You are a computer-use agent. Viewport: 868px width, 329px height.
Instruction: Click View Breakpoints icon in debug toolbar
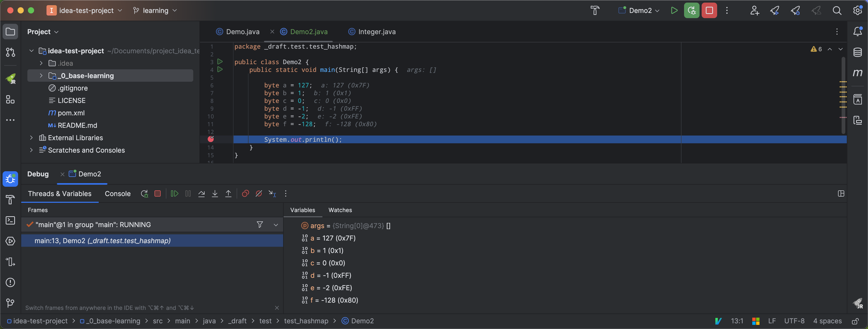(245, 194)
